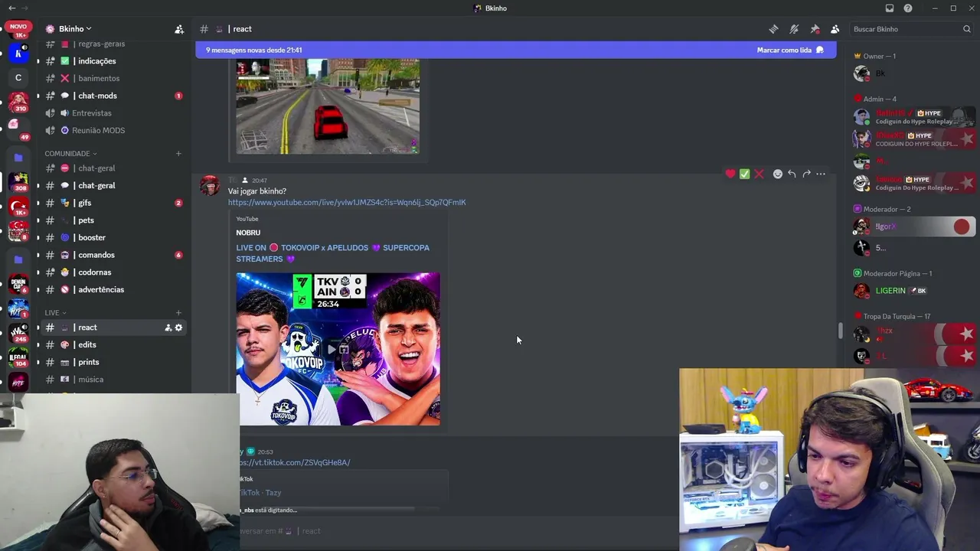The width and height of the screenshot is (980, 551).
Task: Join the Entrevistas voice channel
Action: 113,113
